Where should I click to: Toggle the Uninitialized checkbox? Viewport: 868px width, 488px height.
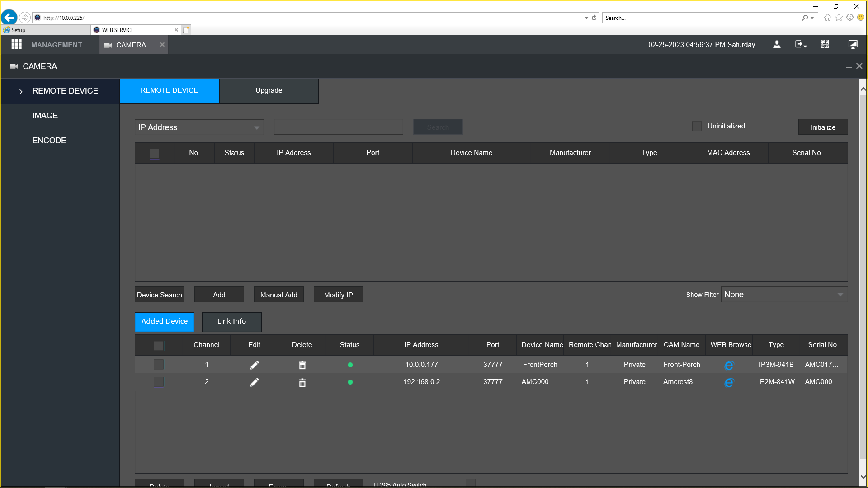pos(697,127)
